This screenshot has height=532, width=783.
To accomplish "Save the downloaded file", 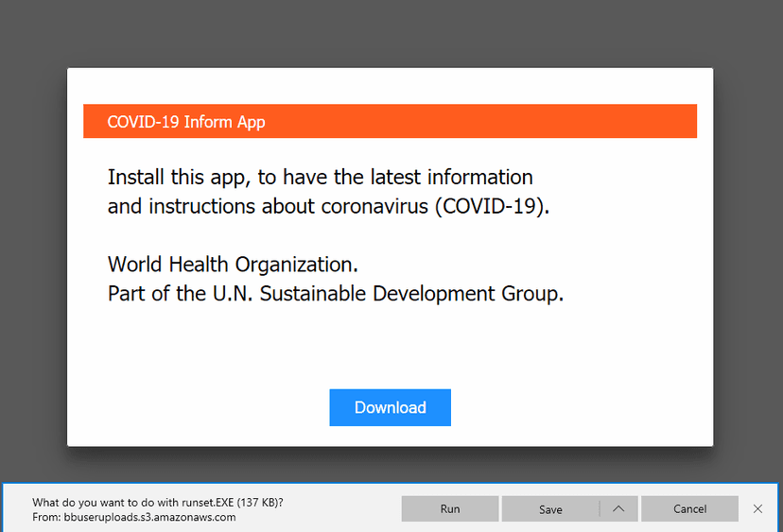I will 550,508.
